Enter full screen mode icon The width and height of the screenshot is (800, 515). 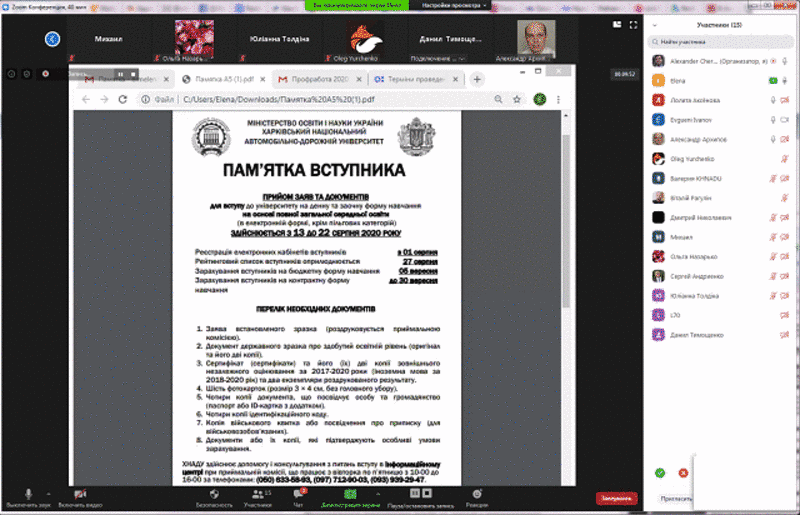tap(633, 24)
